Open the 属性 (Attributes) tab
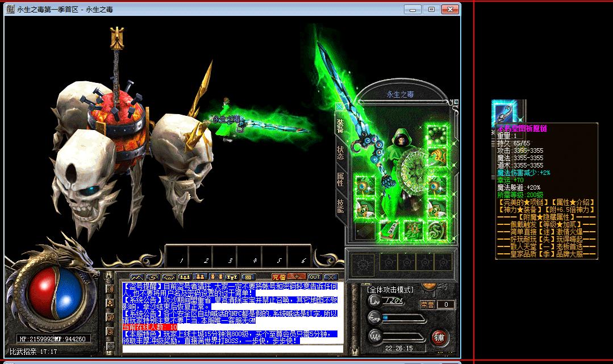The width and height of the screenshot is (613, 364). pos(340,179)
